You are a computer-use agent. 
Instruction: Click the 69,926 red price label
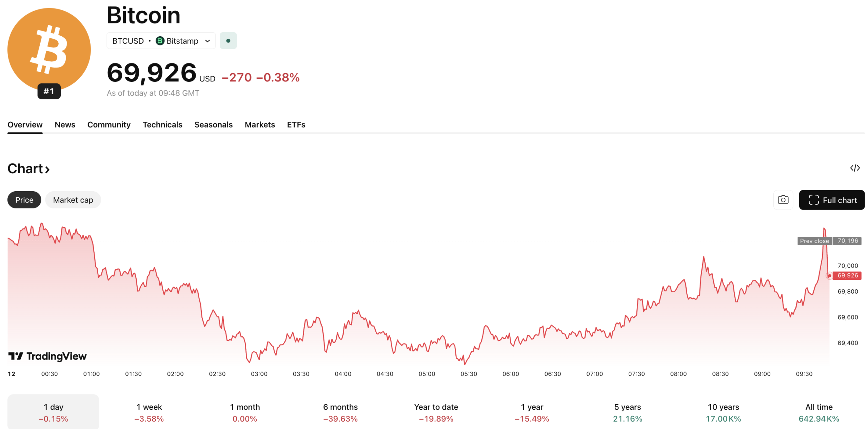pyautogui.click(x=847, y=275)
